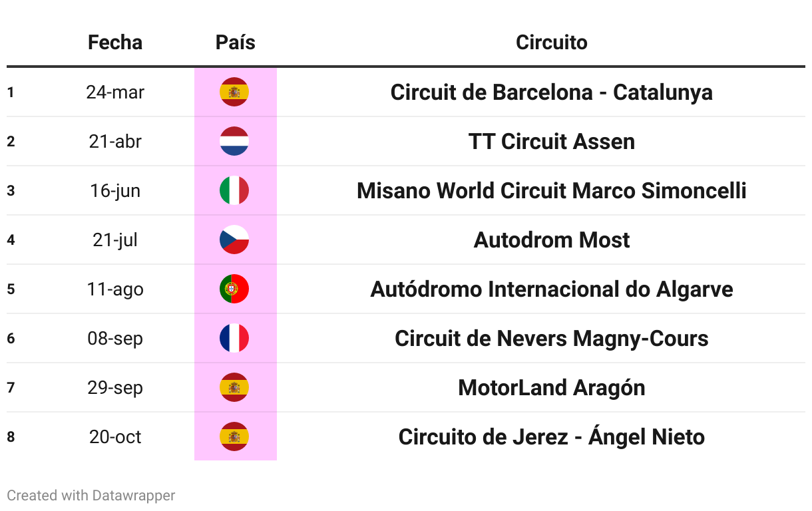Select the France flag icon
This screenshot has width=812, height=511.
[234, 338]
